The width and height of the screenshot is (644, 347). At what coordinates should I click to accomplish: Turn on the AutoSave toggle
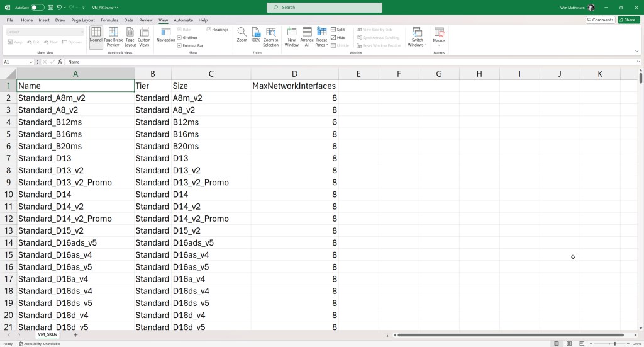click(x=38, y=8)
